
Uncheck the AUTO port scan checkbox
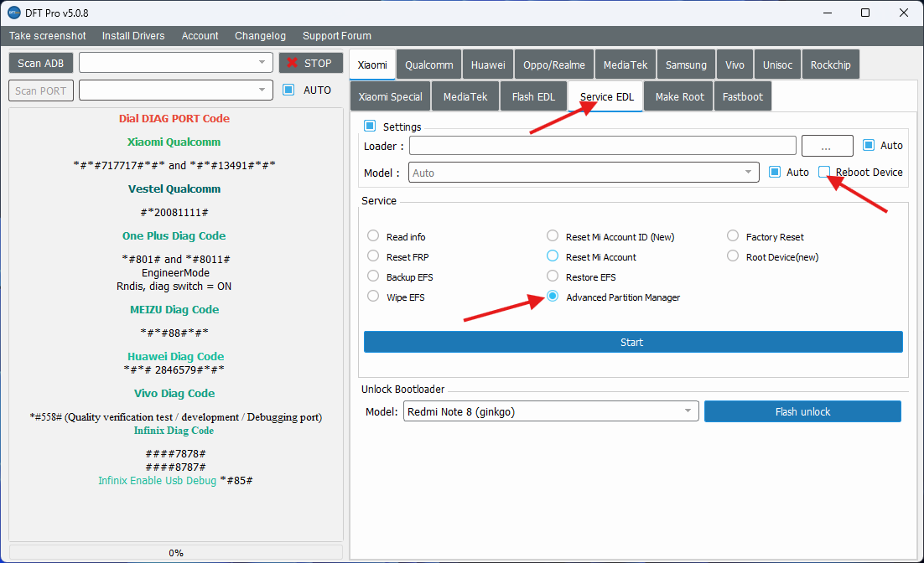[288, 90]
